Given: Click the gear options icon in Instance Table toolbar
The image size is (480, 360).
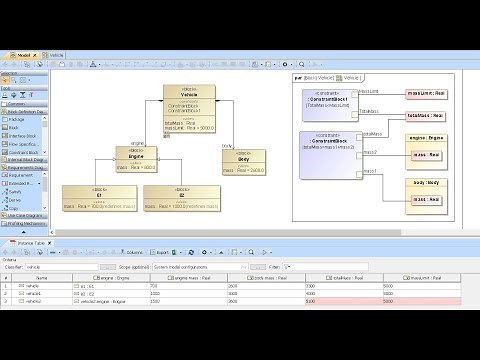Looking at the screenshot, I should 204,252.
